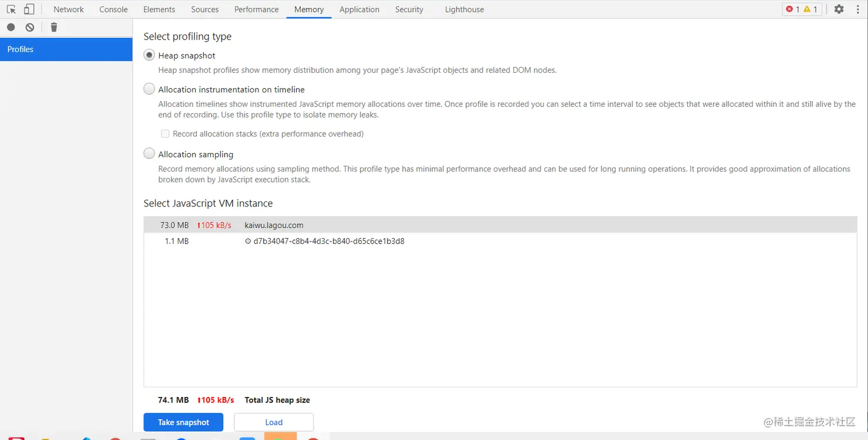Click the Heap snapshot description text
The height and width of the screenshot is (440, 868).
pyautogui.click(x=358, y=70)
